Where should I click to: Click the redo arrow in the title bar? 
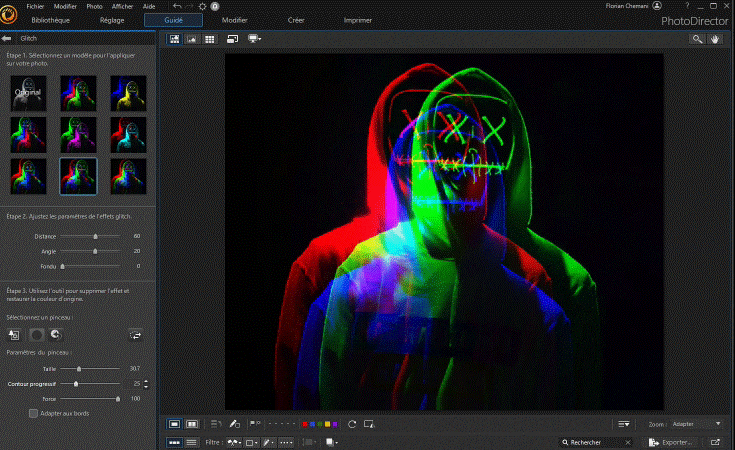(x=189, y=6)
